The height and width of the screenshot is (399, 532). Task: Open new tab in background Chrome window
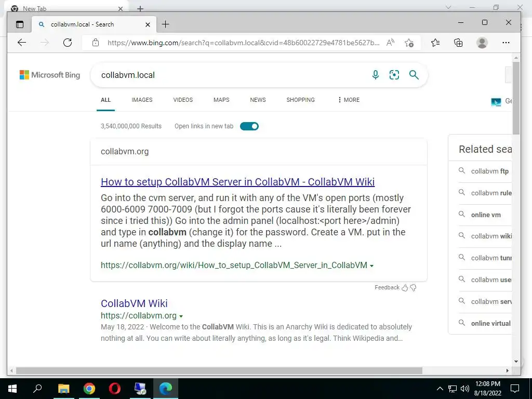pos(140,8)
